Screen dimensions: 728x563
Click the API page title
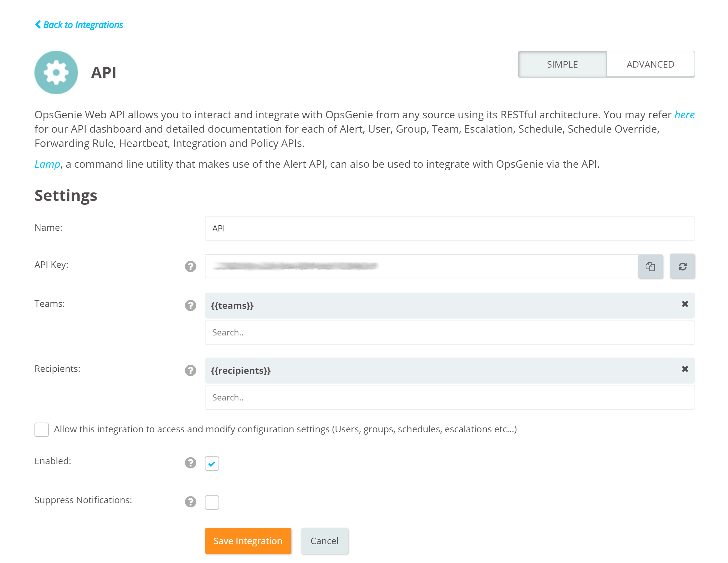(104, 72)
